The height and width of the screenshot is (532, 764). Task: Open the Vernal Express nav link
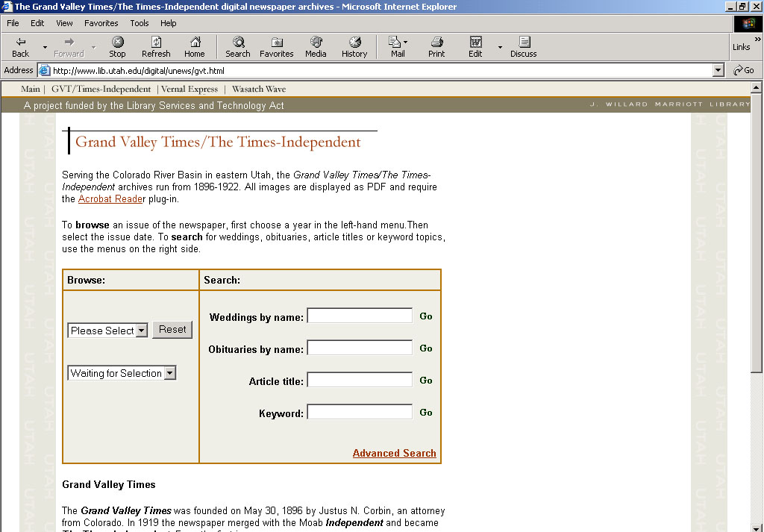189,89
